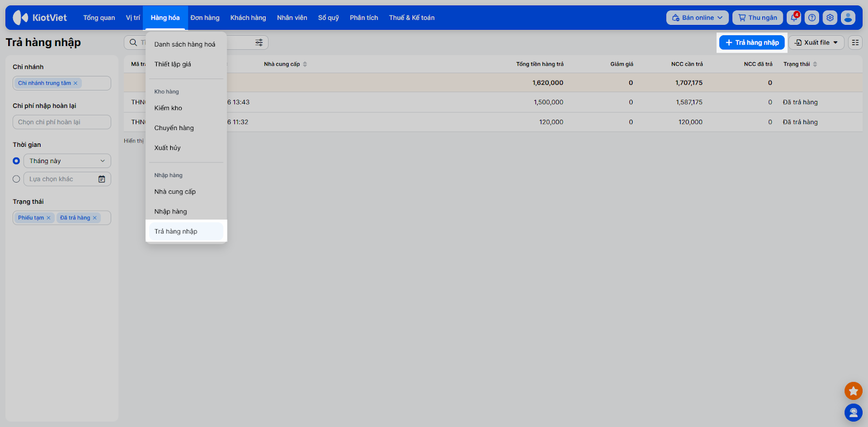868x427 pixels.
Task: Click the 1,500,000 total return amount
Action: tap(548, 102)
